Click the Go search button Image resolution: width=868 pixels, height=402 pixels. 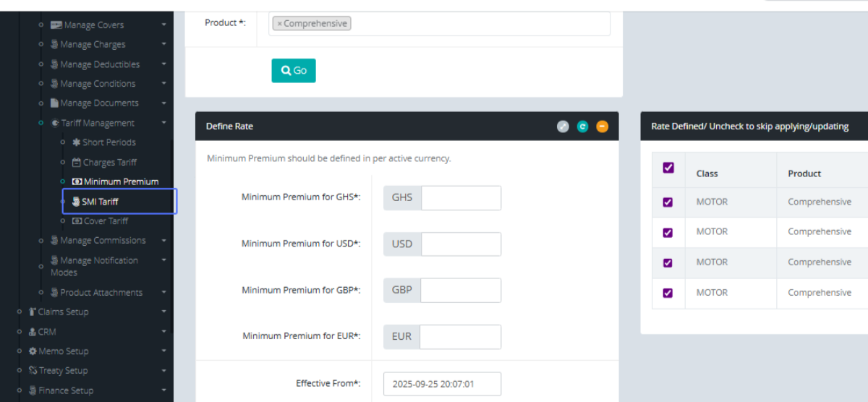point(294,70)
